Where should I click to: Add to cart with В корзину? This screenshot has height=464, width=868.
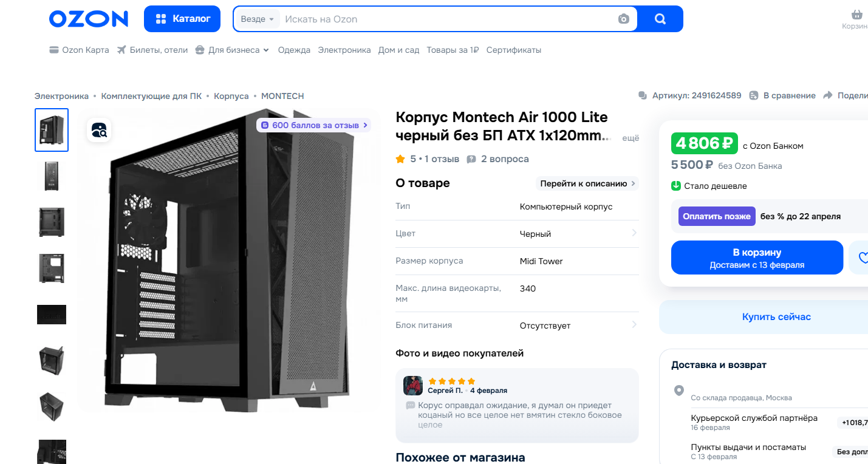[757, 258]
